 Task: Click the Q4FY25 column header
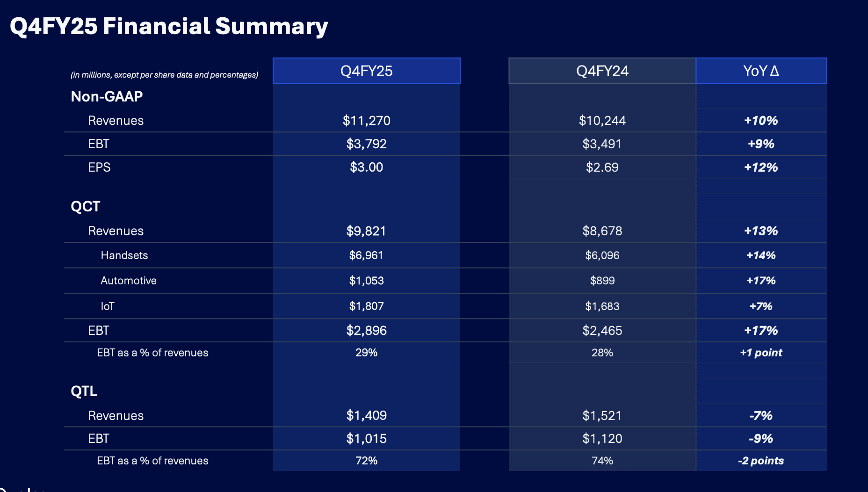(366, 71)
